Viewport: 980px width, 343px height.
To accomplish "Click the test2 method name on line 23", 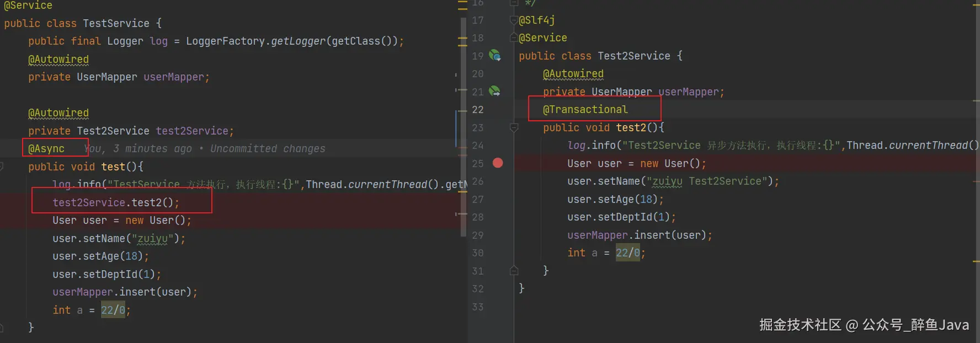I will click(631, 127).
